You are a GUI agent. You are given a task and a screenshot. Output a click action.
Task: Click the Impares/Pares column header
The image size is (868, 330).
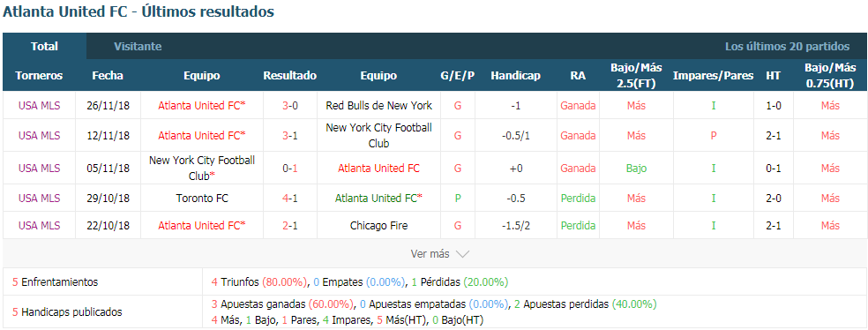713,76
